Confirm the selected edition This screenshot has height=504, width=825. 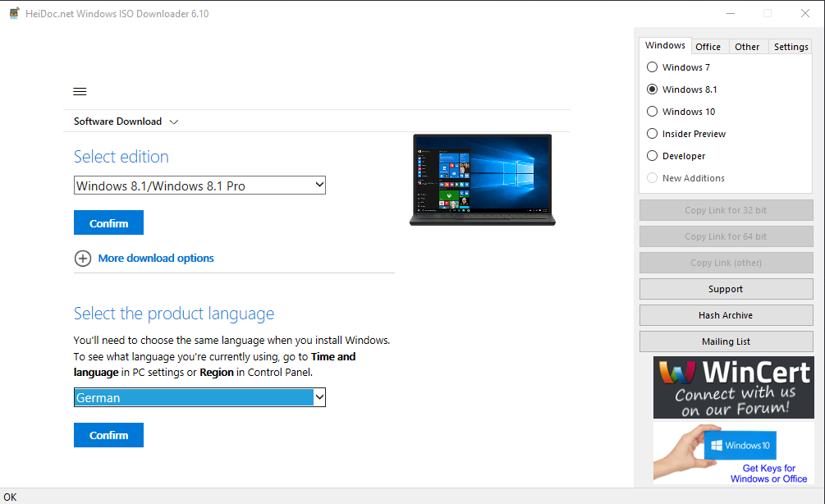(x=108, y=223)
